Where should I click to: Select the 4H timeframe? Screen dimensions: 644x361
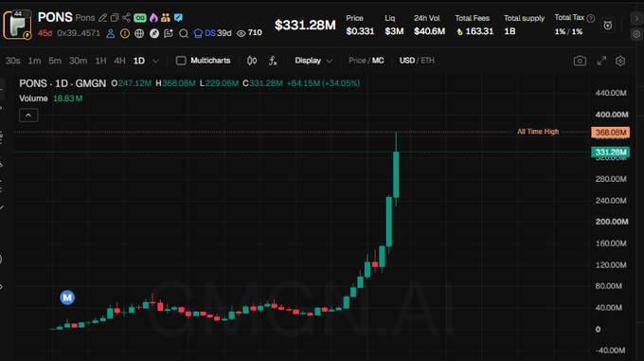click(x=119, y=61)
